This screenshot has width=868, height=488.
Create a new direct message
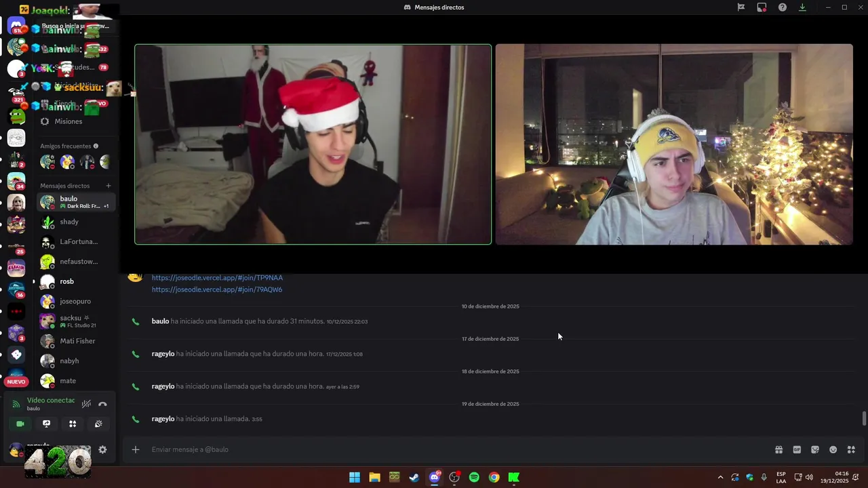pos(108,186)
